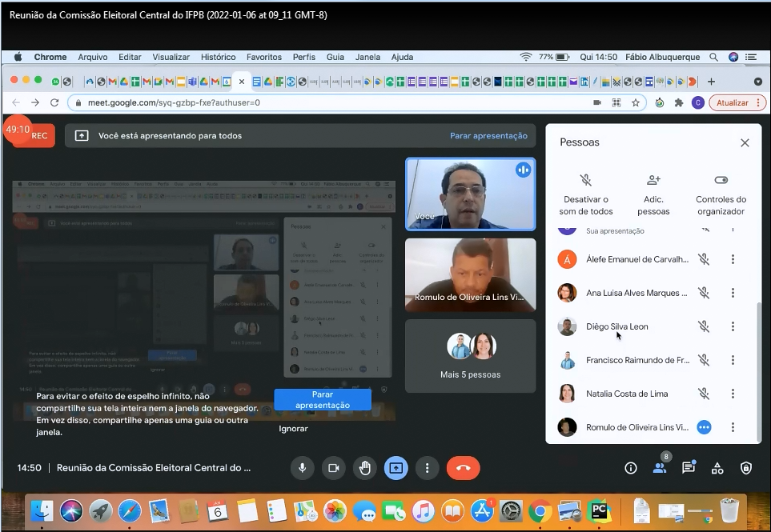The width and height of the screenshot is (771, 532).
Task: Open more options in the call bar
Action: pos(428,468)
